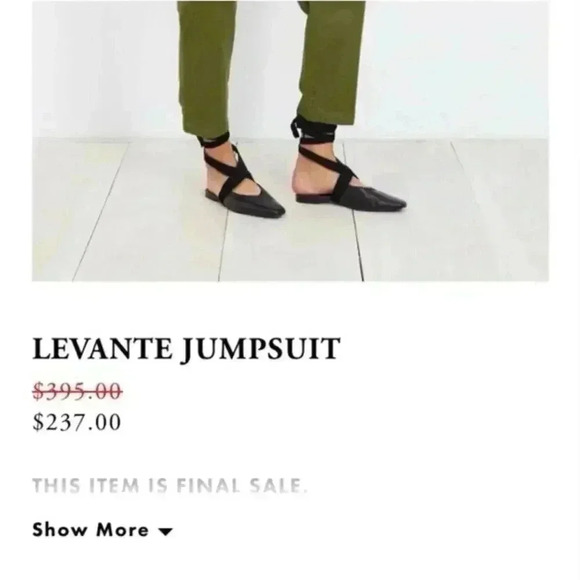Select the $237.00 sale price
This screenshot has height=580, width=580.
coord(77,422)
